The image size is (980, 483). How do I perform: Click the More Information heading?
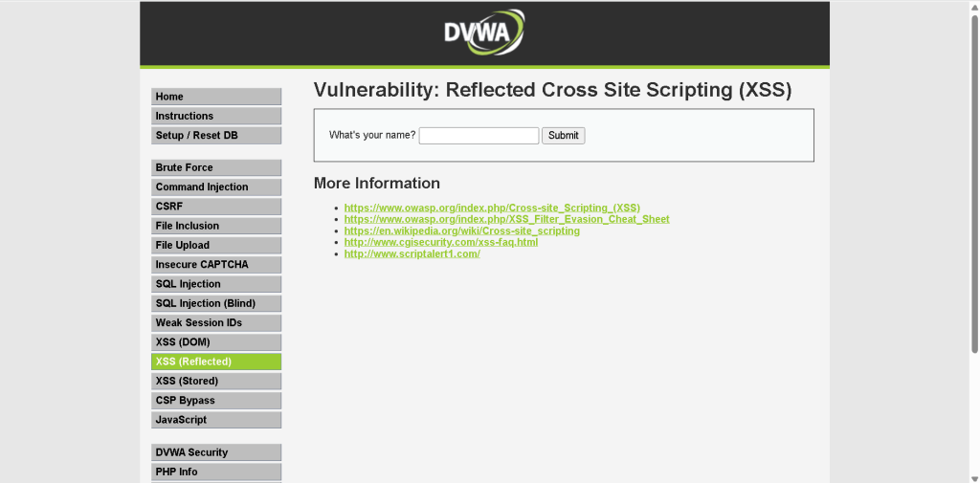(x=377, y=183)
